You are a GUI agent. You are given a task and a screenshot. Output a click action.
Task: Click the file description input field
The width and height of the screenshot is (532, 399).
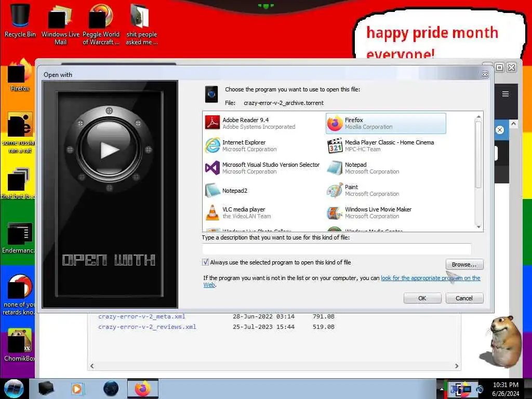click(x=337, y=249)
